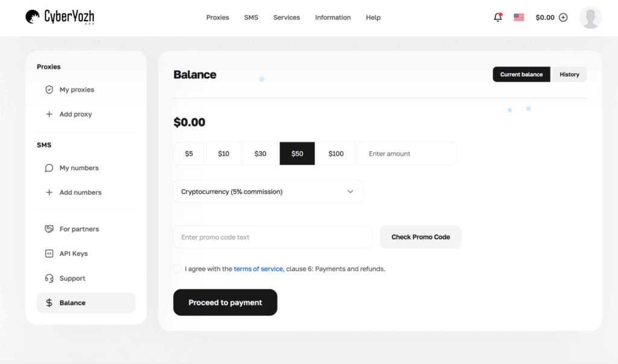Expand the Information menu
The height and width of the screenshot is (364, 618).
(333, 18)
